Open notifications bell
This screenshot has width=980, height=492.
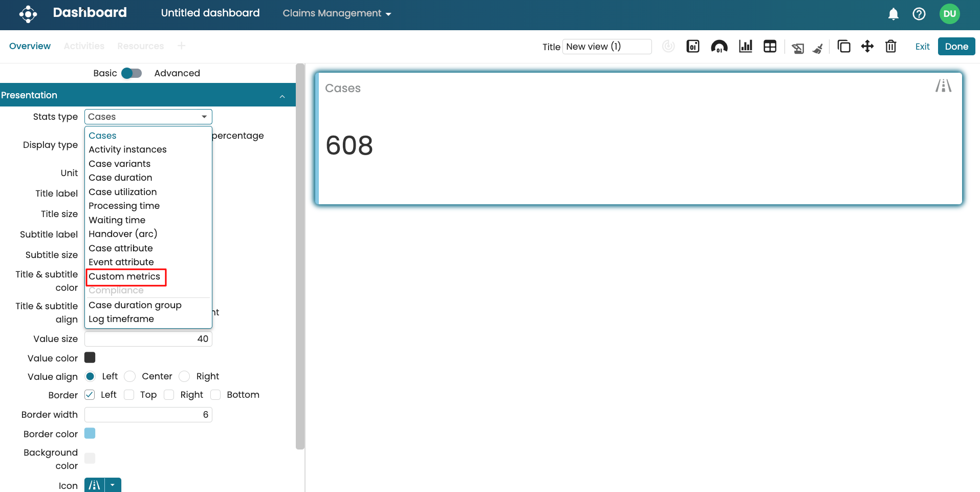893,14
